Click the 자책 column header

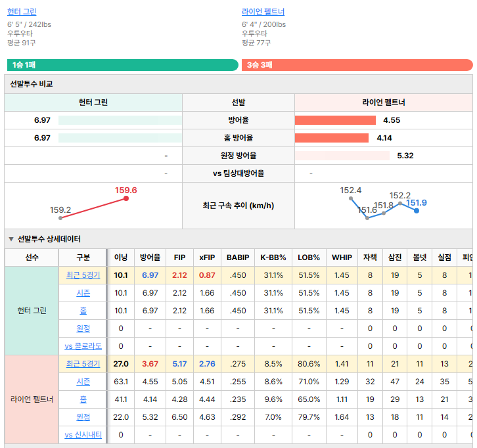(x=370, y=258)
